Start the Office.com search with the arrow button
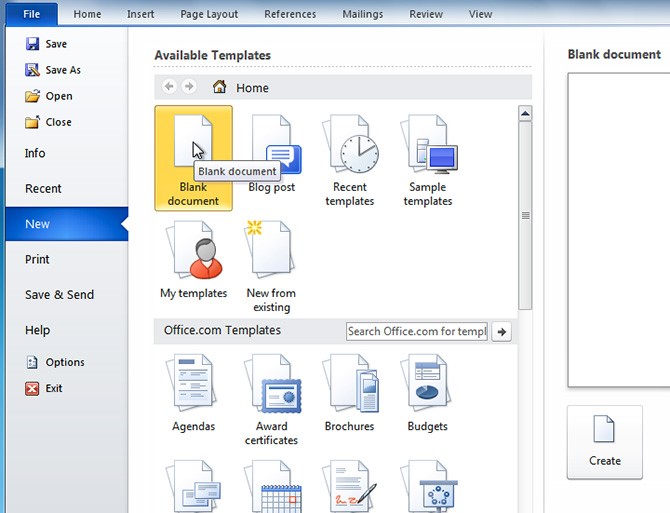Screen dimensions: 670x513 (502, 332)
